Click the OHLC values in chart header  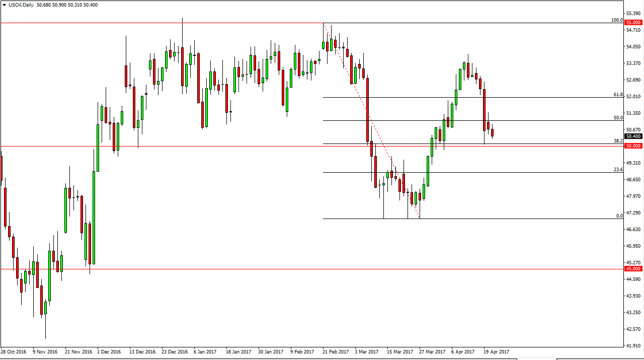pyautogui.click(x=67, y=5)
